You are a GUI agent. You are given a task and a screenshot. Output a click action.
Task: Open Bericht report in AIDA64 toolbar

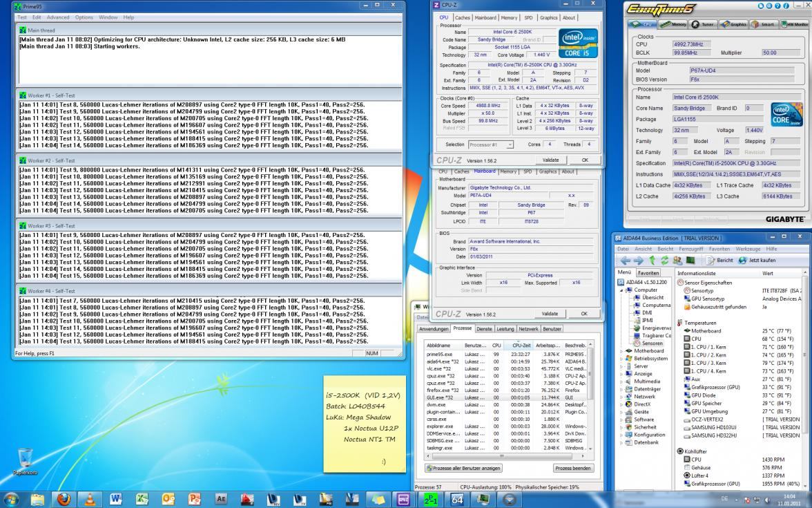(719, 260)
